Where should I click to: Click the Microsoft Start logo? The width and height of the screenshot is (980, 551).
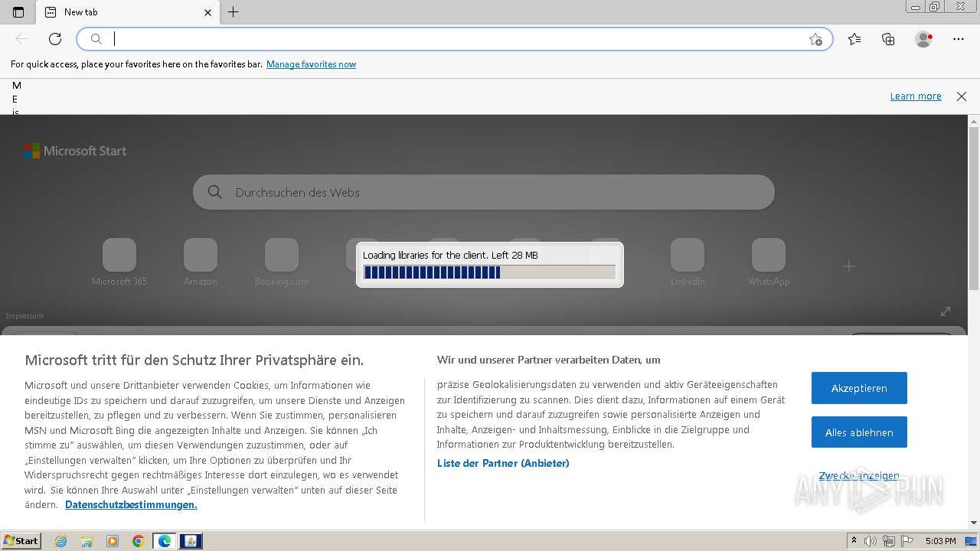[75, 151]
